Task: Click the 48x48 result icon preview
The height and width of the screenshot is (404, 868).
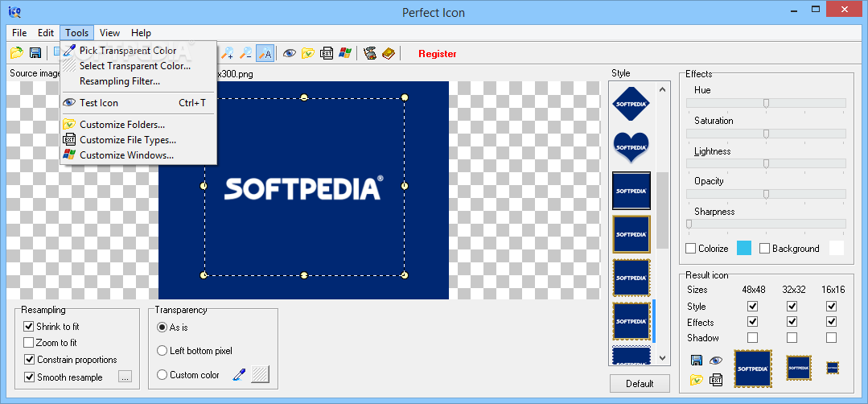Action: [x=753, y=369]
